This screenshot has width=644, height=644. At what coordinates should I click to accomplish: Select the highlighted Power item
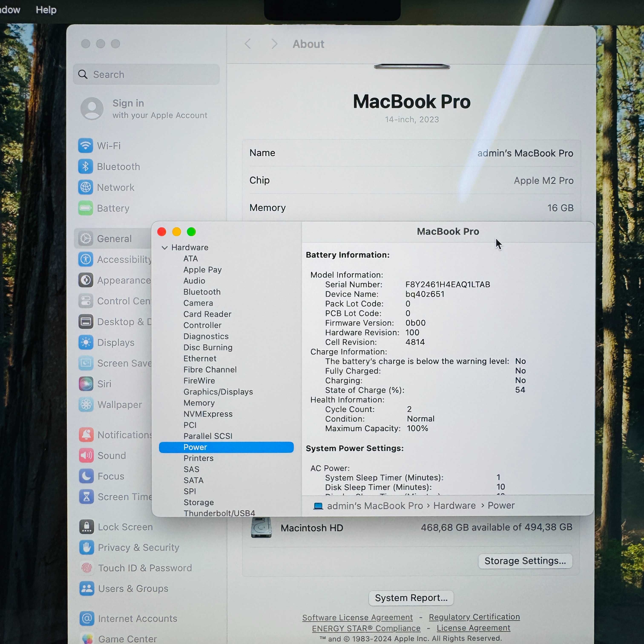point(226,447)
